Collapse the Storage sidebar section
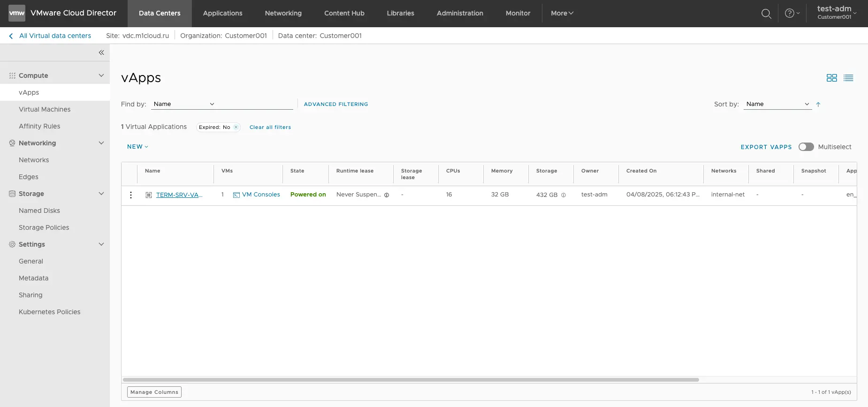The height and width of the screenshot is (407, 868). (101, 194)
